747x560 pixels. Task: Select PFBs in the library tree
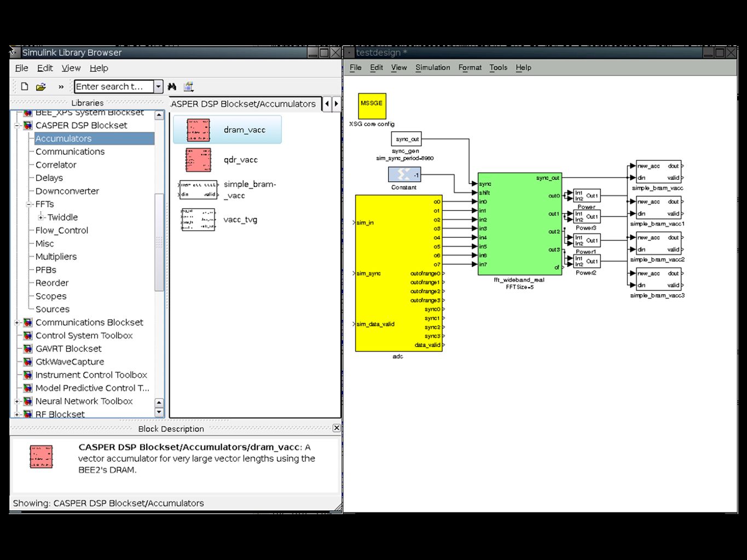(46, 270)
